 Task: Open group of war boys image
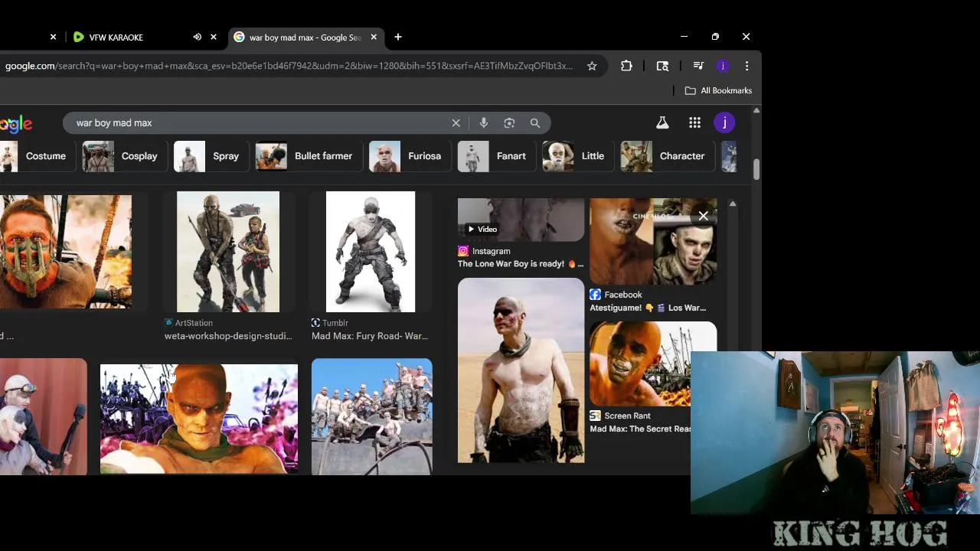pyautogui.click(x=372, y=416)
